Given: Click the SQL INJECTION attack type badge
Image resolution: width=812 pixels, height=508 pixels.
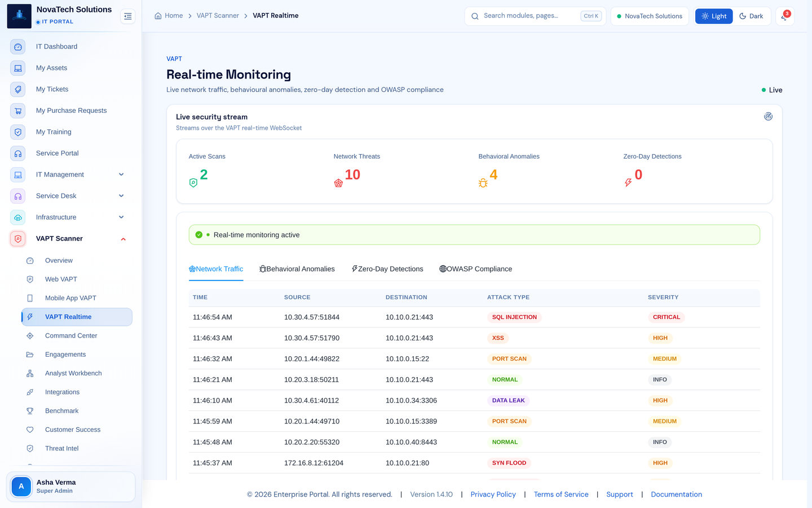Looking at the screenshot, I should 514,317.
